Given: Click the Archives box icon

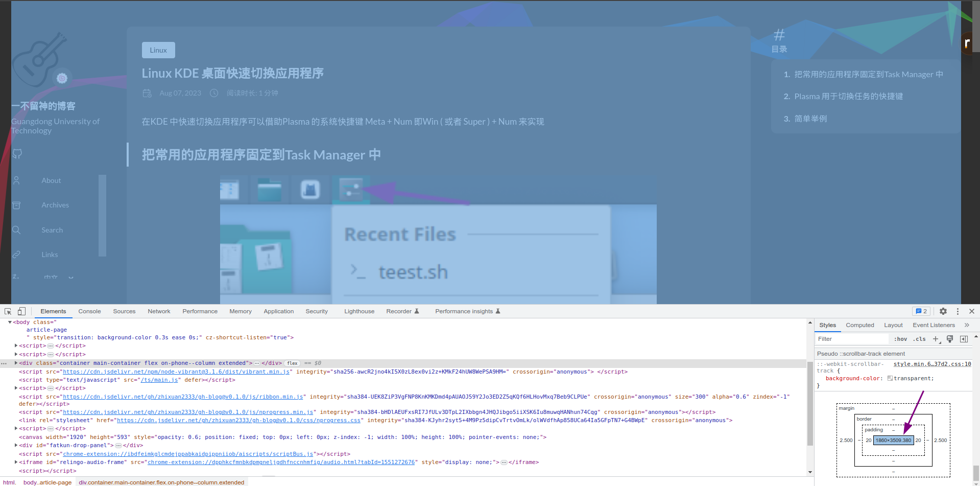Looking at the screenshot, I should (x=16, y=205).
